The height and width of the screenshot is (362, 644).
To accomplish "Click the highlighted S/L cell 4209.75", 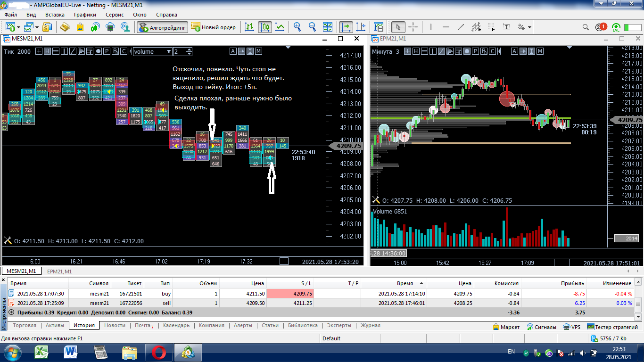I will [290, 293].
